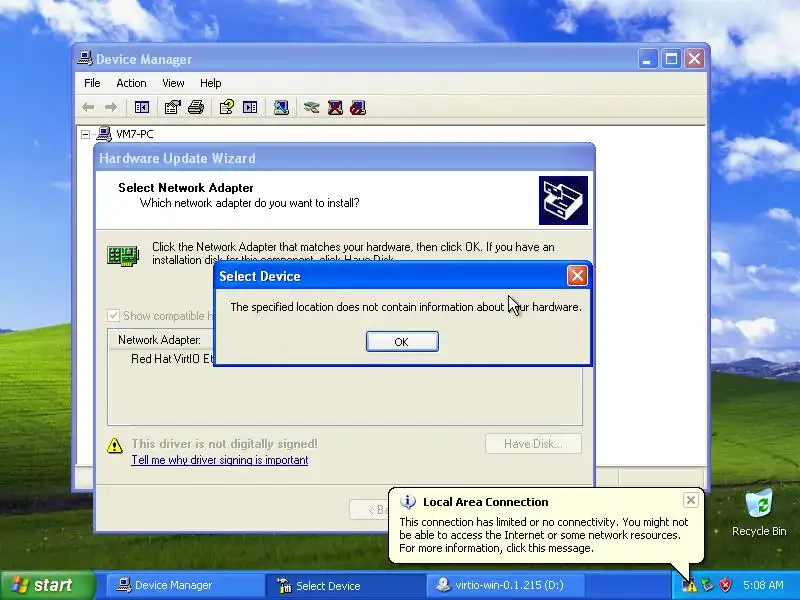This screenshot has height=600, width=800.
Task: Open the Properties toolbar icon
Action: click(x=172, y=107)
